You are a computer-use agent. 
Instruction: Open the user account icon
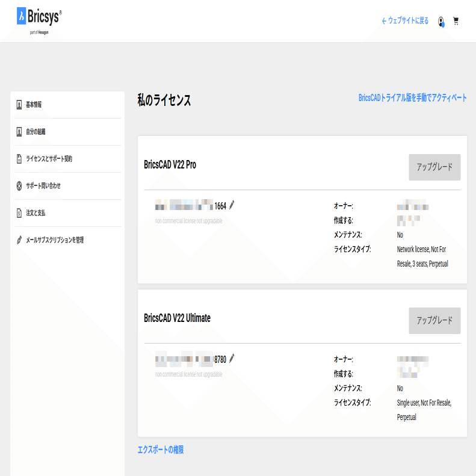(441, 22)
